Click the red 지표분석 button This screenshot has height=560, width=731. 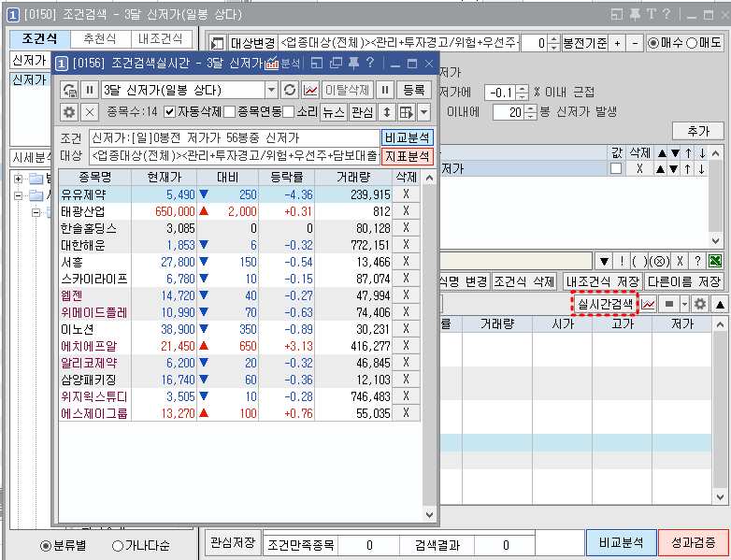coord(408,156)
